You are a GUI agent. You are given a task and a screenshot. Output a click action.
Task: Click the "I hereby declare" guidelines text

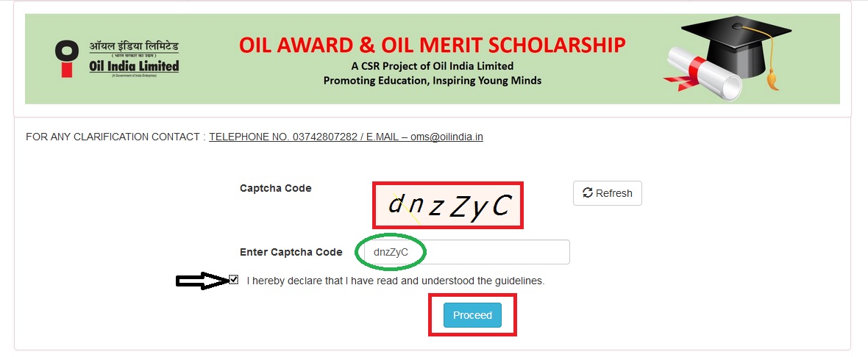[x=396, y=281]
